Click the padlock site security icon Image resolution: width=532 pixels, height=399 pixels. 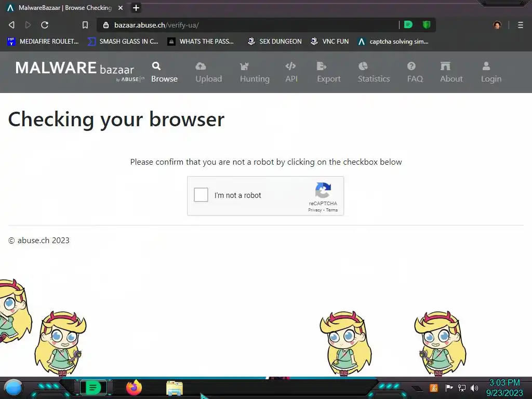click(x=106, y=25)
